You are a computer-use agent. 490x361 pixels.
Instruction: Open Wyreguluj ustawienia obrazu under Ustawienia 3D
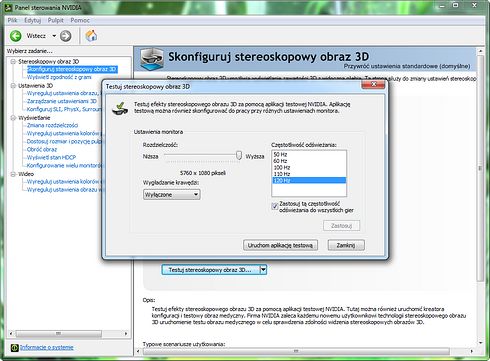[x=63, y=93]
